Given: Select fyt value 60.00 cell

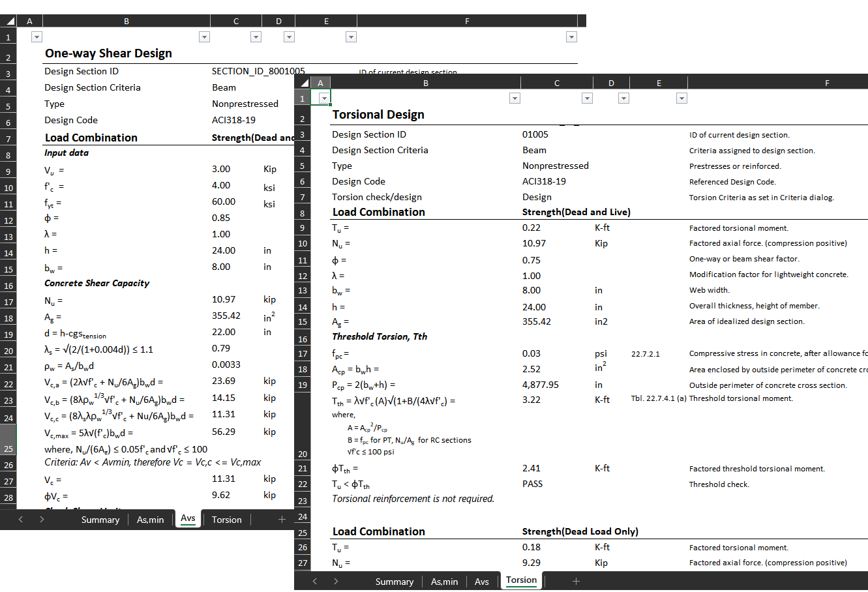Looking at the screenshot, I should 224,201.
